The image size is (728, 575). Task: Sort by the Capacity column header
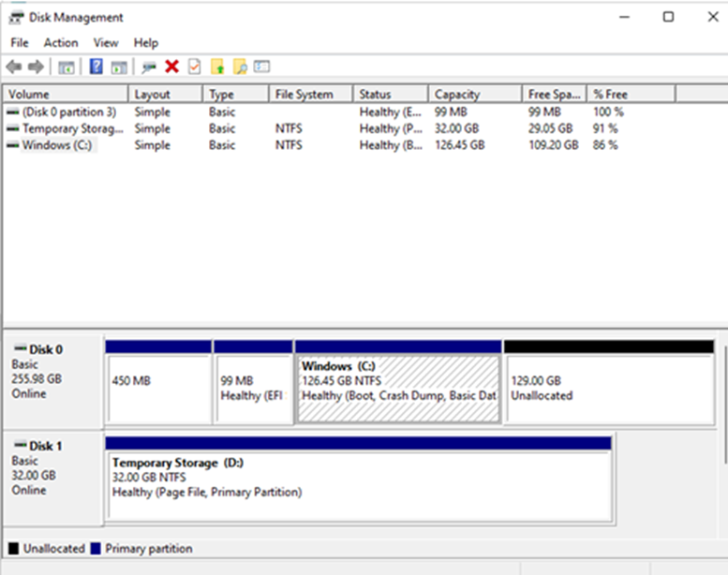click(475, 95)
